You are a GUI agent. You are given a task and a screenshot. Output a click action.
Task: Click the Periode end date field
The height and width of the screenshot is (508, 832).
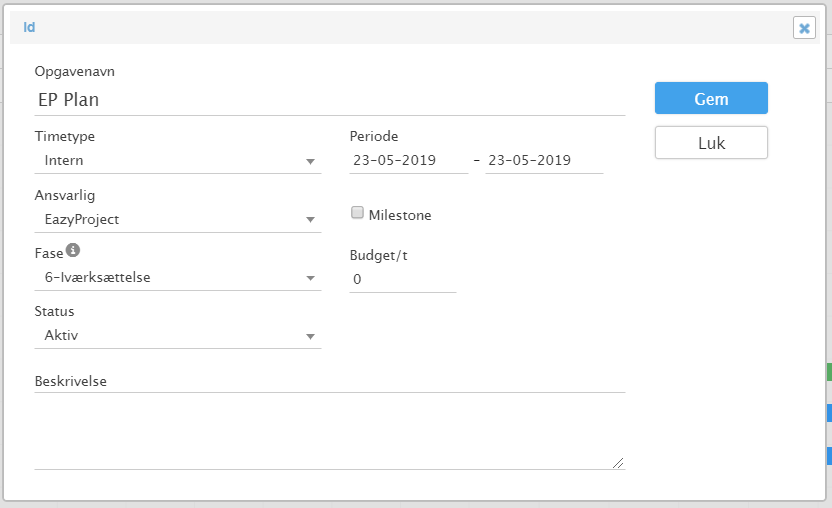[x=544, y=160]
